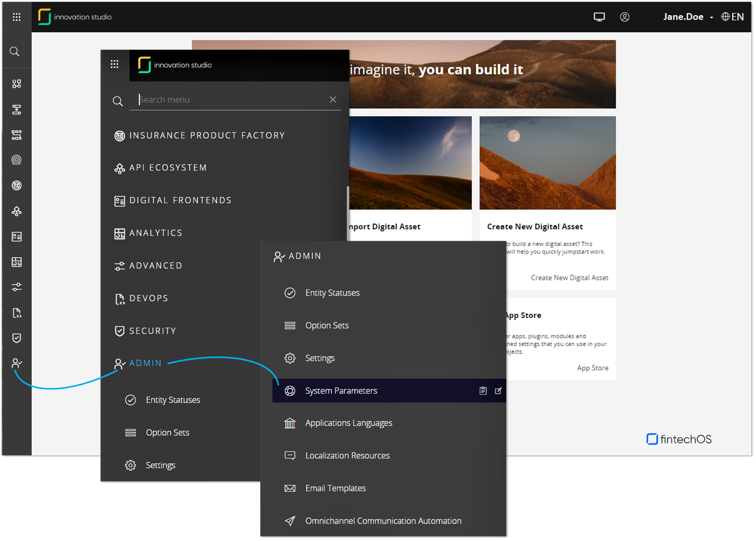Open the App Store link
756x541 pixels.
(592, 368)
